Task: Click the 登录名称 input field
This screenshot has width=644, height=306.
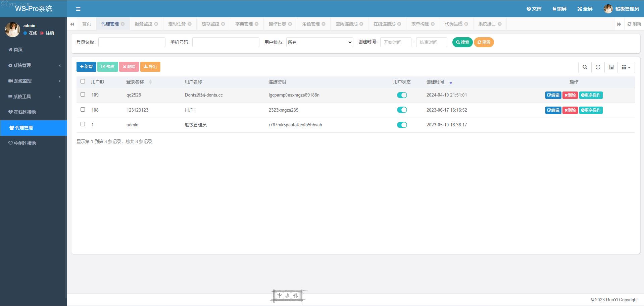Action: point(132,42)
